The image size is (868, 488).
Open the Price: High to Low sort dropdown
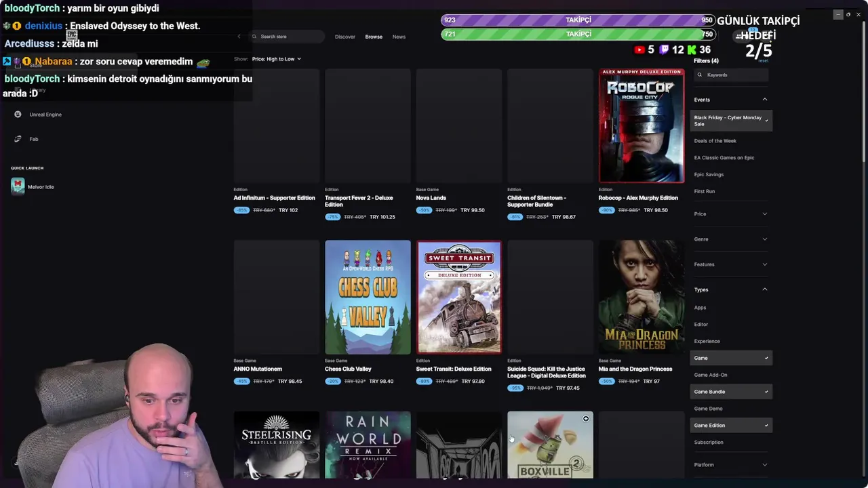pos(276,59)
